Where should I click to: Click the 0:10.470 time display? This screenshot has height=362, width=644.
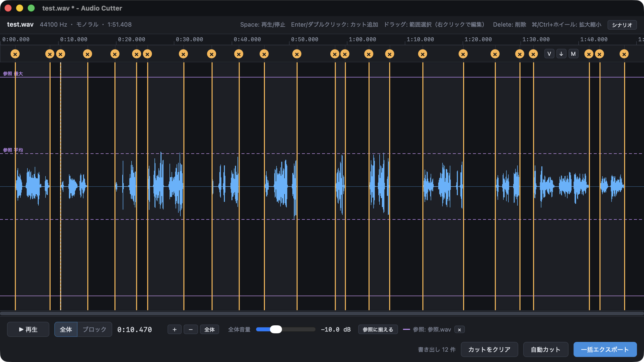click(135, 330)
